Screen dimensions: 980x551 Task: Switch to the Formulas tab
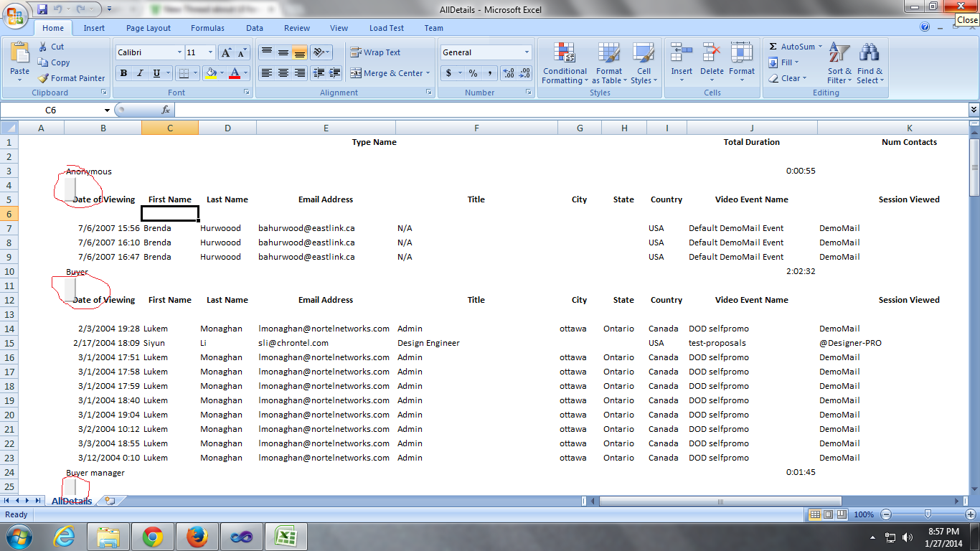[207, 28]
